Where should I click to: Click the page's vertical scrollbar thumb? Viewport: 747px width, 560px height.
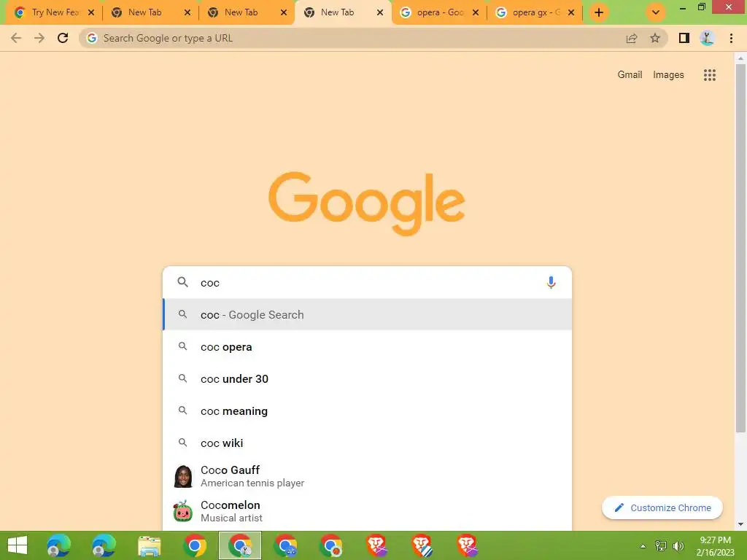(x=740, y=248)
